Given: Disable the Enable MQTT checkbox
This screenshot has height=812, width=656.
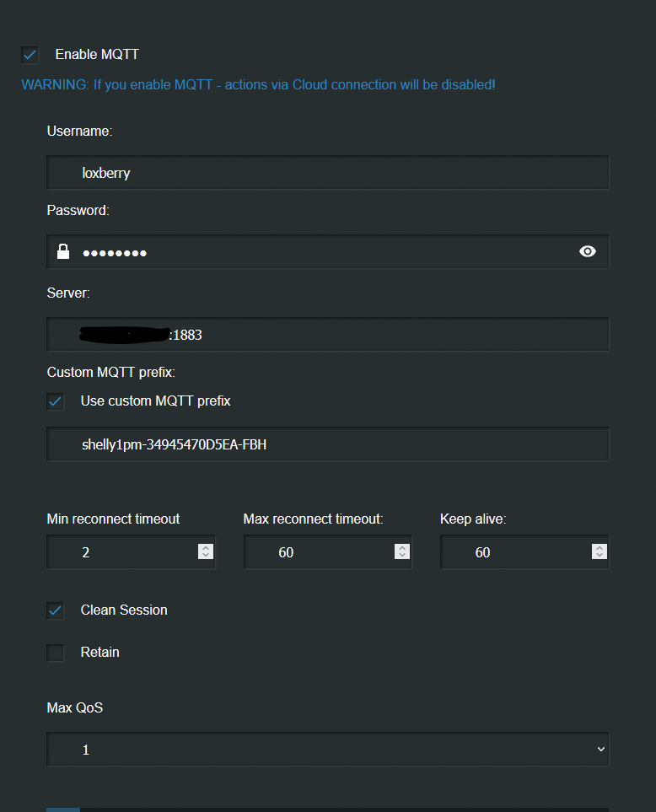Looking at the screenshot, I should (x=30, y=55).
